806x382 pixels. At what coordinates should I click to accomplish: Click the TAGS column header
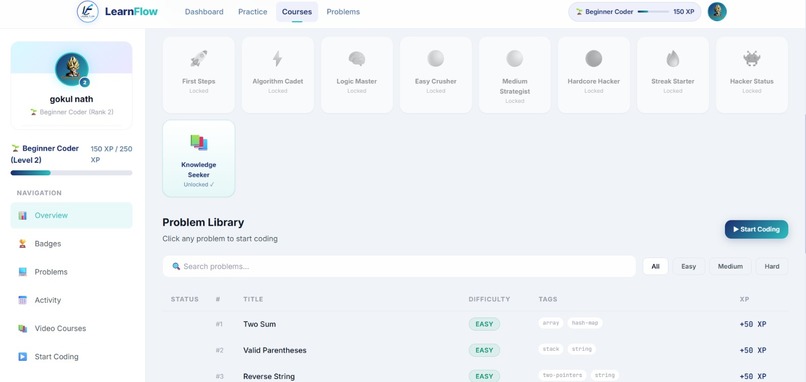547,299
